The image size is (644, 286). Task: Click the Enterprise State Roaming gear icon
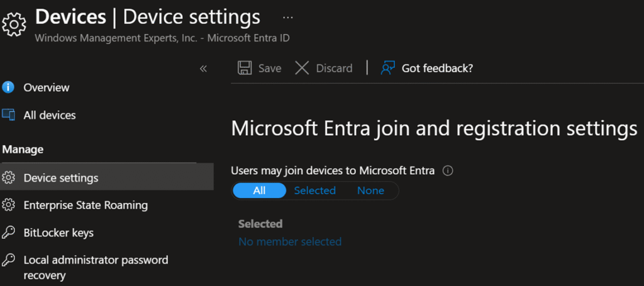9,205
